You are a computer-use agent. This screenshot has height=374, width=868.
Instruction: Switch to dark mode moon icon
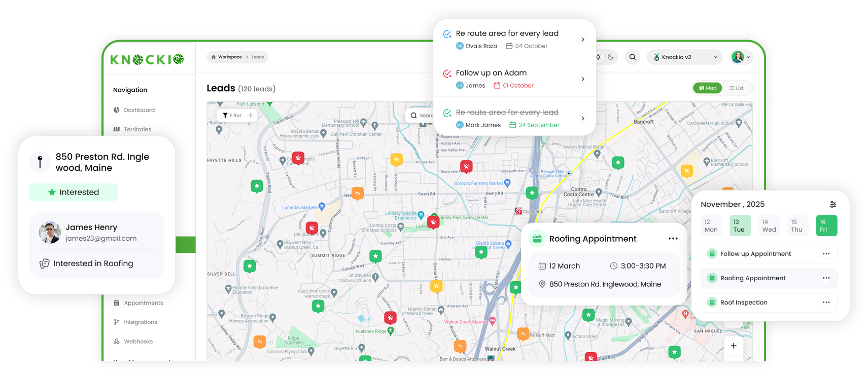pyautogui.click(x=611, y=57)
